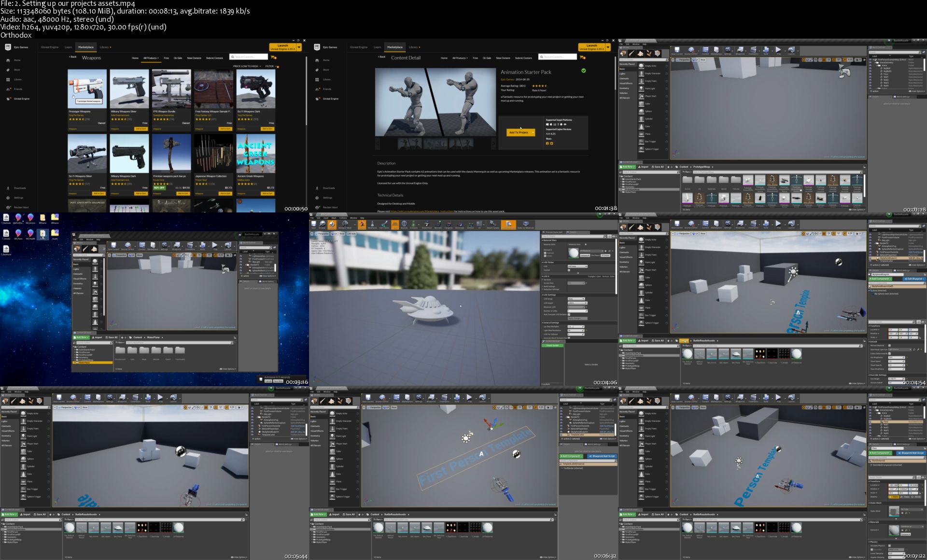Viewport: 927px width, 560px height.
Task: Click Build in the 00:02:28 editor toolbar
Action: [766, 51]
